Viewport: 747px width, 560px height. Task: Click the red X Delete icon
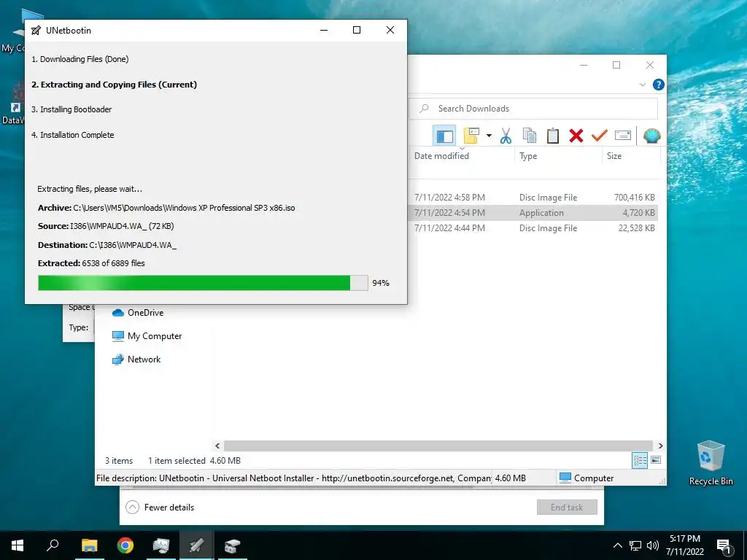pyautogui.click(x=576, y=136)
